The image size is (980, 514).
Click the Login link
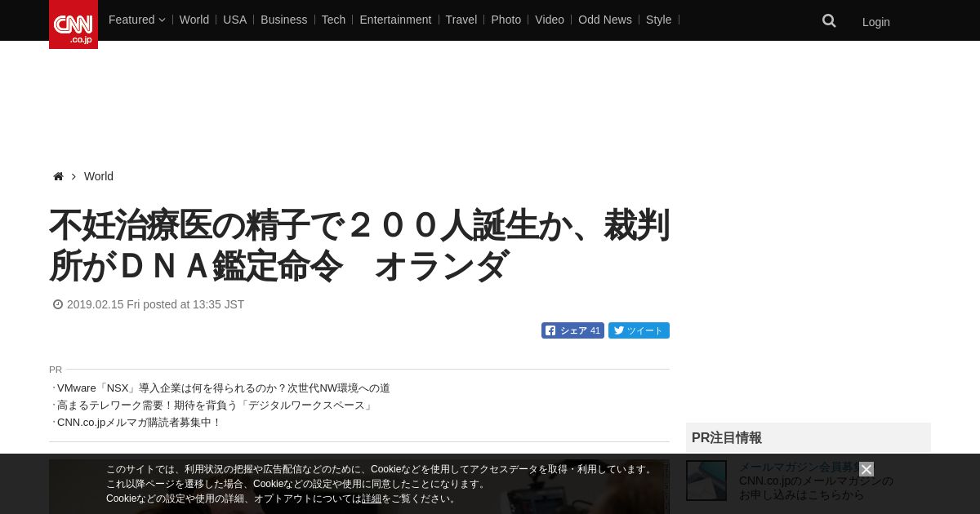[876, 22]
